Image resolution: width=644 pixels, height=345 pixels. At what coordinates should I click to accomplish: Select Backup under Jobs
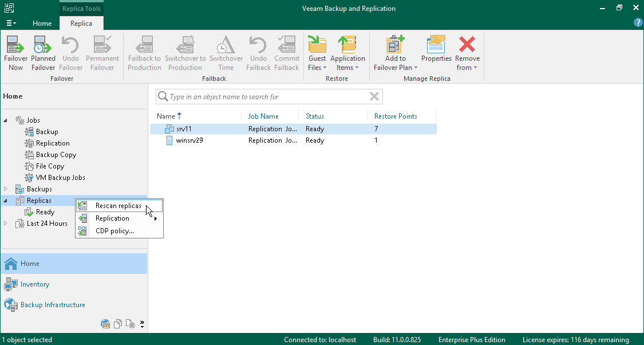tap(47, 132)
